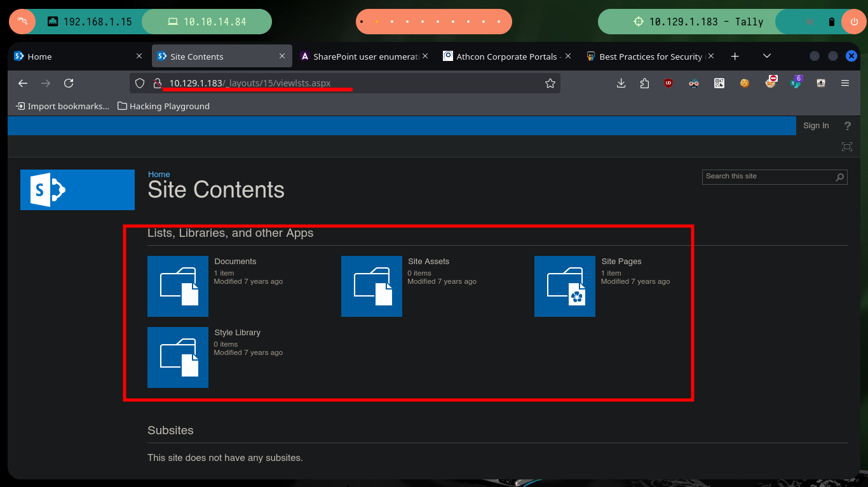The height and width of the screenshot is (487, 868).
Task: Open the uBlock Origin extension
Action: tap(668, 83)
